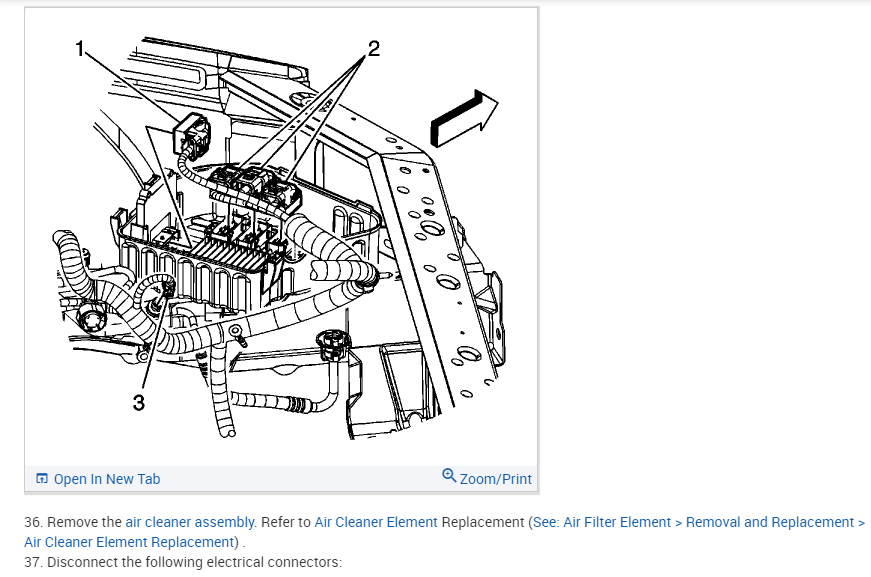Click callout number 3 in the diagram
Screen dimensions: 871x577
coord(139,402)
